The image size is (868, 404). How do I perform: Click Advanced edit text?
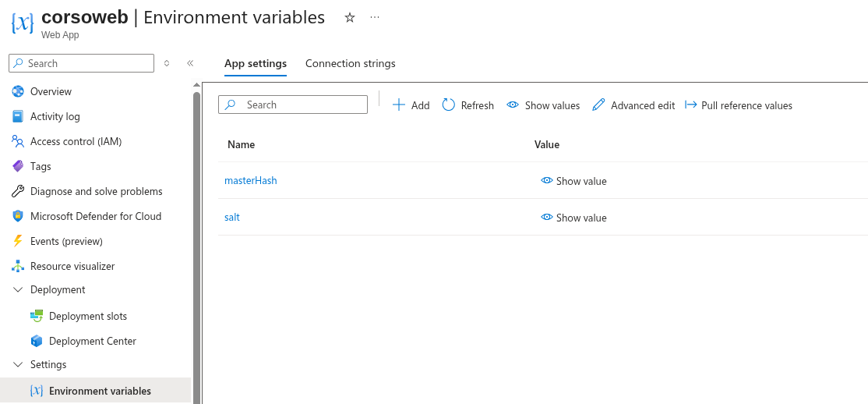point(643,105)
